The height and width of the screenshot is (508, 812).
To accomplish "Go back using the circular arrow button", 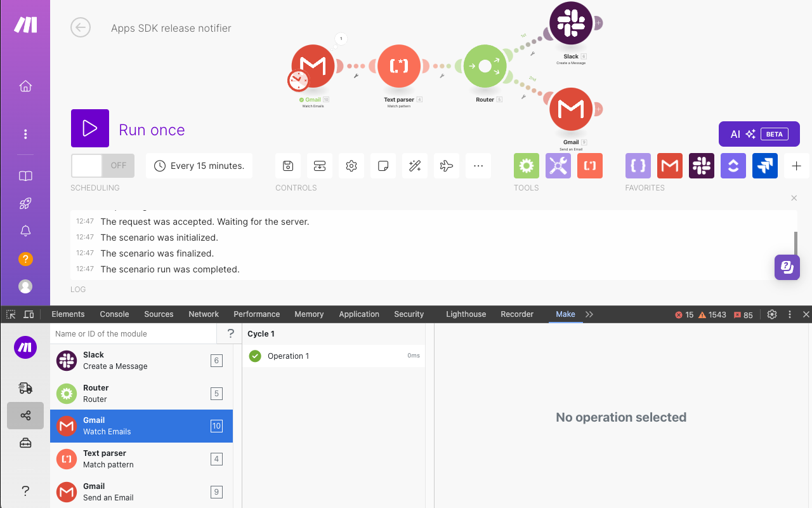I will click(x=81, y=27).
